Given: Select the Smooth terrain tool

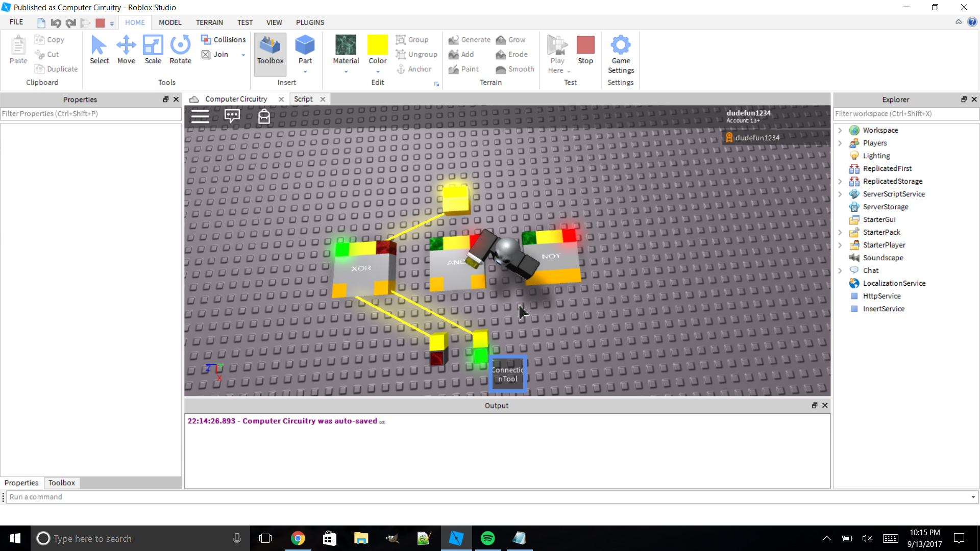Looking at the screenshot, I should click(515, 69).
